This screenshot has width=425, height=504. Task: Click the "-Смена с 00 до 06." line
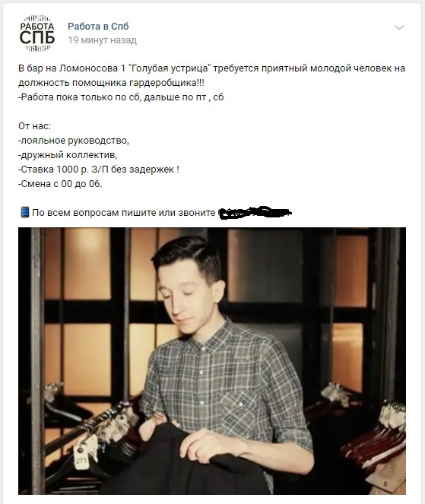[x=60, y=184]
